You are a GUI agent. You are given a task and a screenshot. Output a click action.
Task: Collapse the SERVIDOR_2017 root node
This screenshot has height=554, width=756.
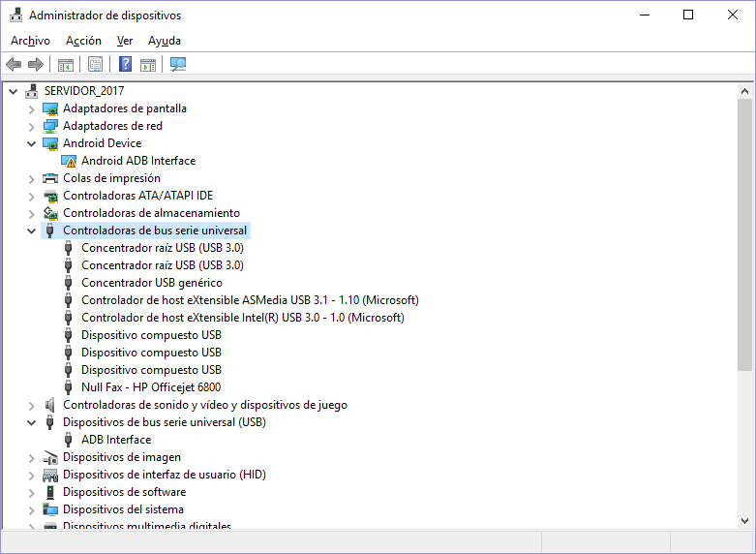(x=13, y=91)
